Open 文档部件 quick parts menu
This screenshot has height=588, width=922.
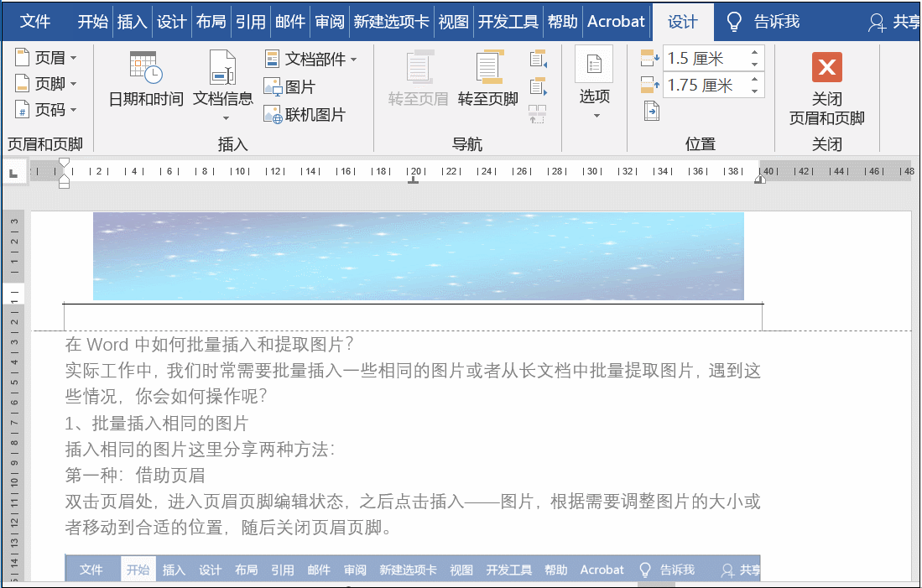click(310, 59)
